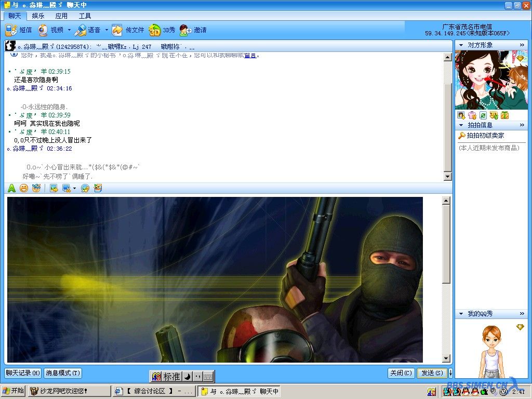Click input method 标准 indicator
532x399 pixels.
171,377
